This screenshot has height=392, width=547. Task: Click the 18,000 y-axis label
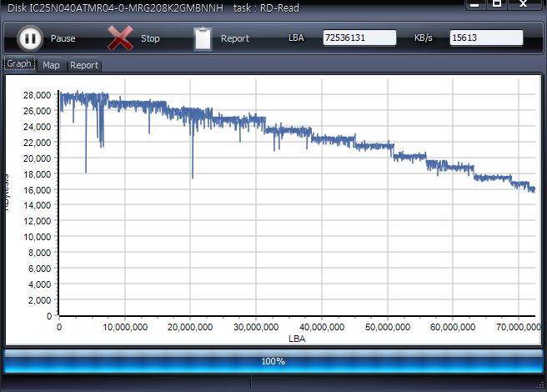coord(38,174)
